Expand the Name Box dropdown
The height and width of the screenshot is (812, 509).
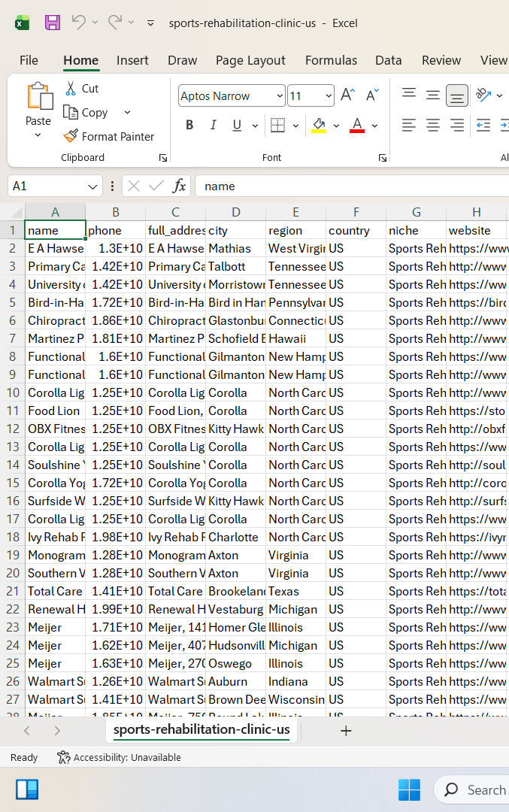point(92,186)
